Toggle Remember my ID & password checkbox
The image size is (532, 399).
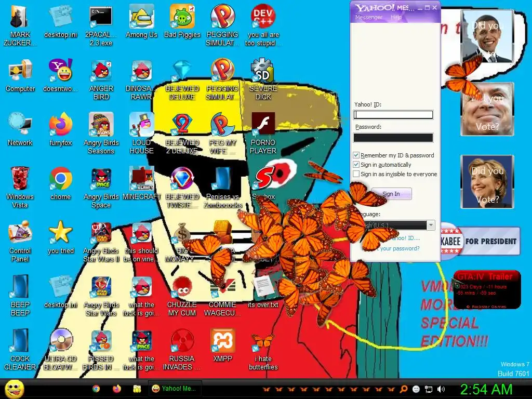(356, 155)
